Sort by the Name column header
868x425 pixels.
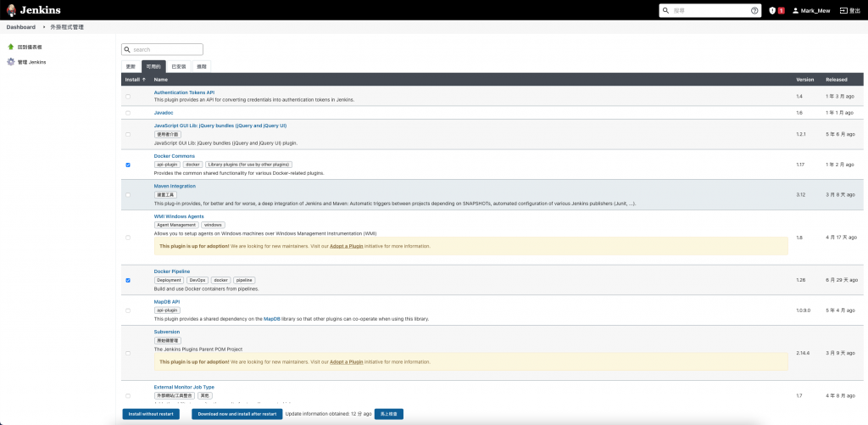tap(160, 79)
